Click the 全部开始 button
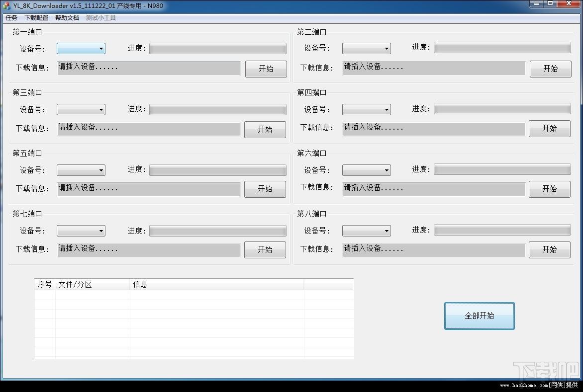 coord(479,316)
